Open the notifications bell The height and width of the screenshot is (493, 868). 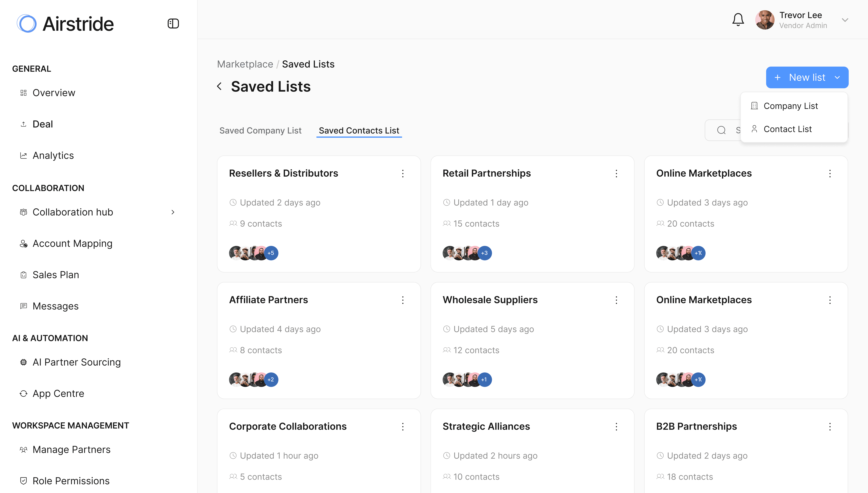click(x=738, y=20)
